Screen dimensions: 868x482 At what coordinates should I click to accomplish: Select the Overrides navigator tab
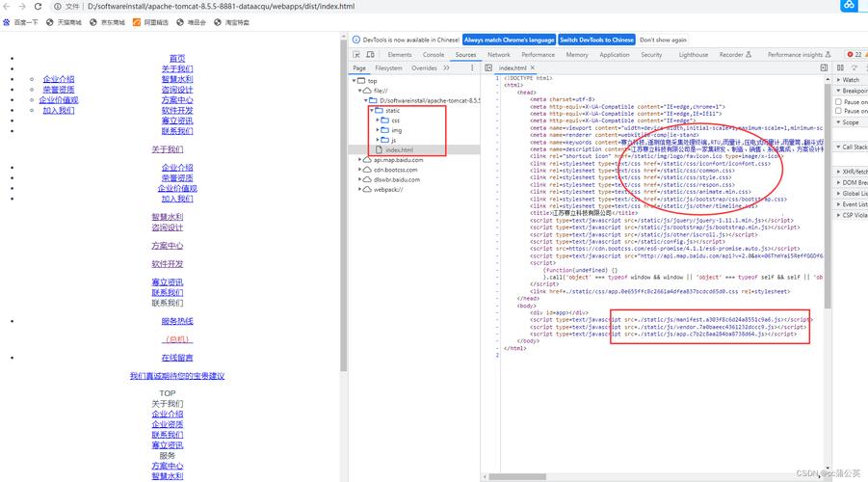point(424,68)
